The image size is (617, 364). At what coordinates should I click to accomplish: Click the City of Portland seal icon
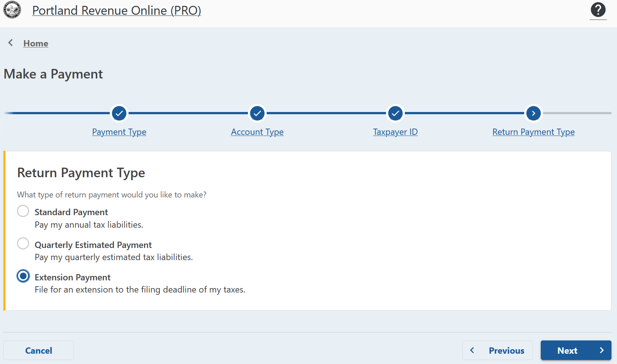tap(11, 10)
